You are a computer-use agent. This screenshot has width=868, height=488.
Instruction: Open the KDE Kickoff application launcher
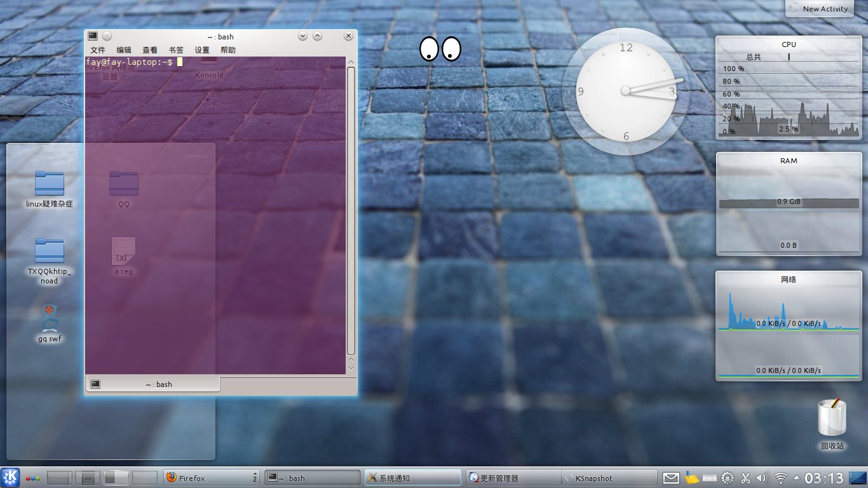(11, 477)
